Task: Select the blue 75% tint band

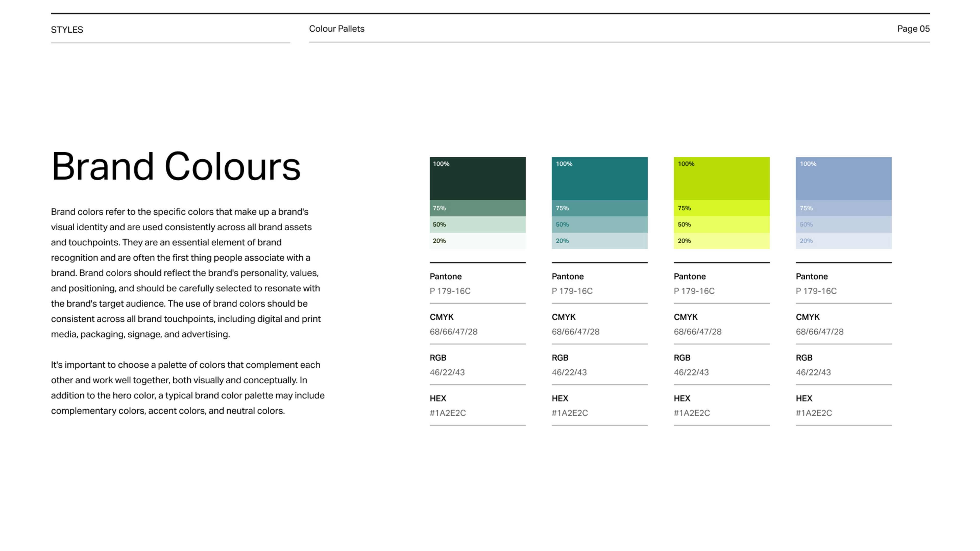Action: [843, 208]
